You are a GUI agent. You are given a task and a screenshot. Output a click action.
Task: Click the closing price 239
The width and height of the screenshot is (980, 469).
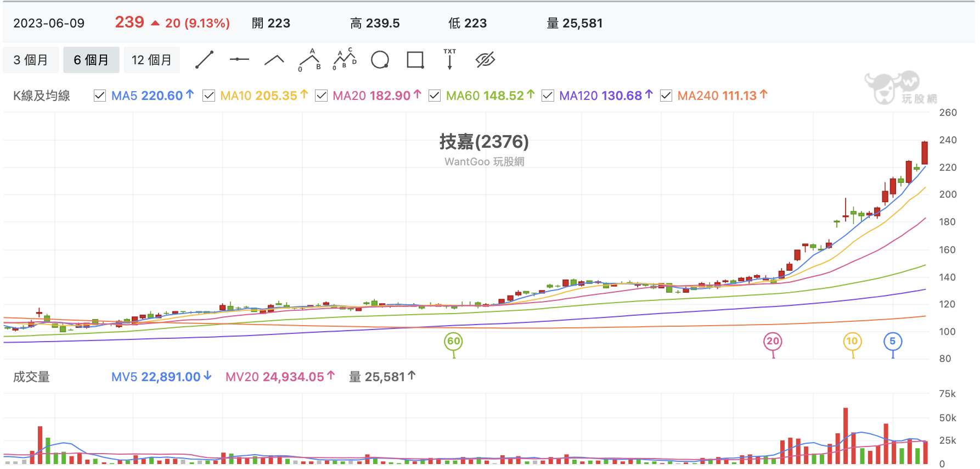click(129, 22)
